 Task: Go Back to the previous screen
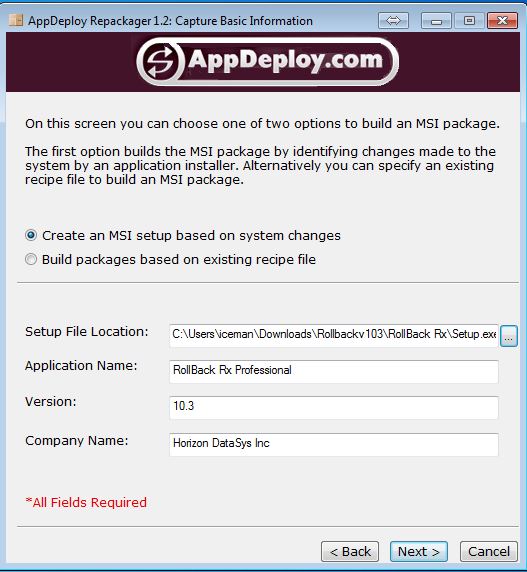pyautogui.click(x=350, y=552)
